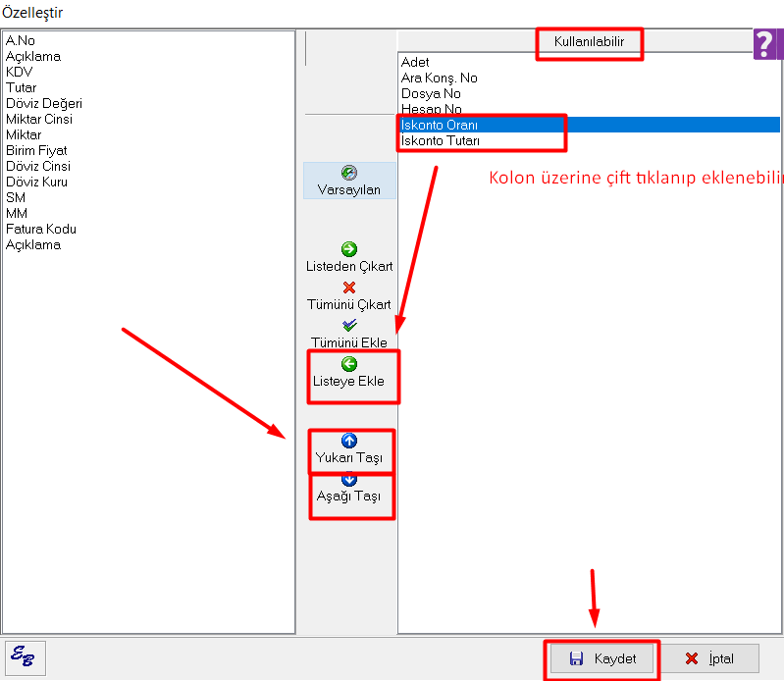Select Dosya No in available list

click(590, 93)
